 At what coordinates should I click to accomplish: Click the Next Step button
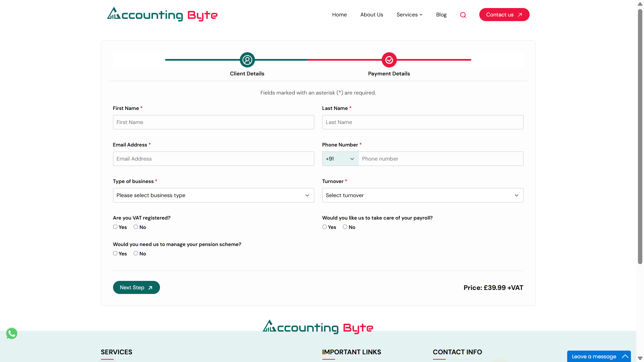click(x=136, y=287)
